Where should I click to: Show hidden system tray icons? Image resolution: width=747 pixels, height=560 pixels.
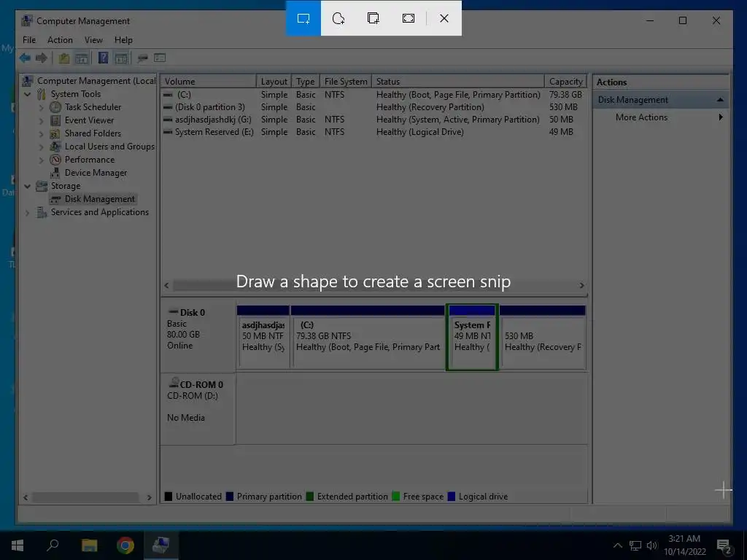[617, 545]
